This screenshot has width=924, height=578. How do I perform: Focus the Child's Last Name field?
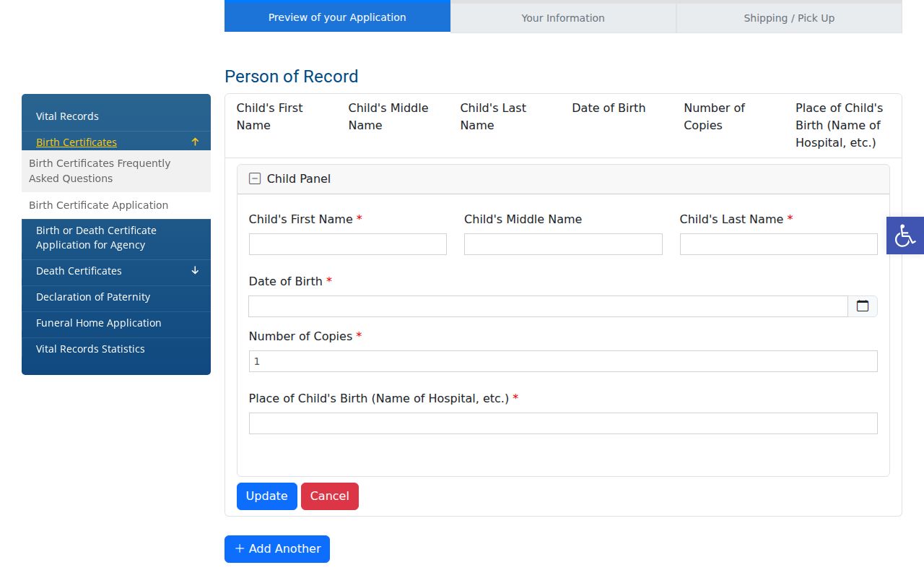point(778,244)
